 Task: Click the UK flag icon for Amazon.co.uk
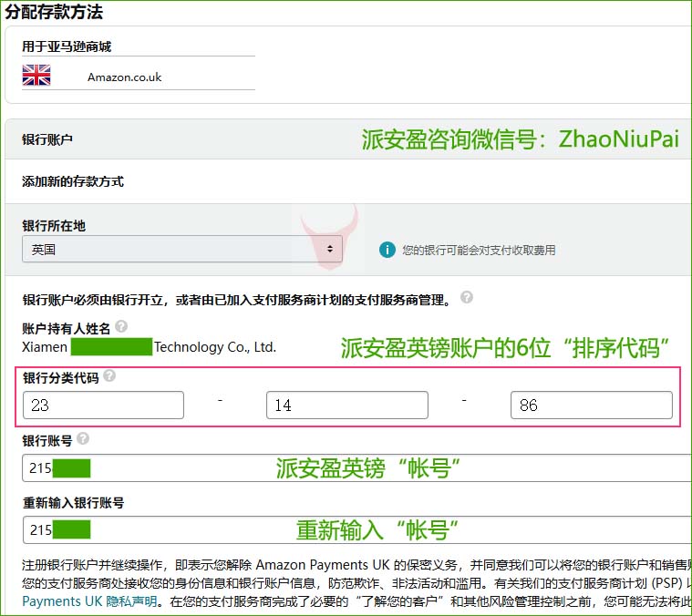[36, 75]
